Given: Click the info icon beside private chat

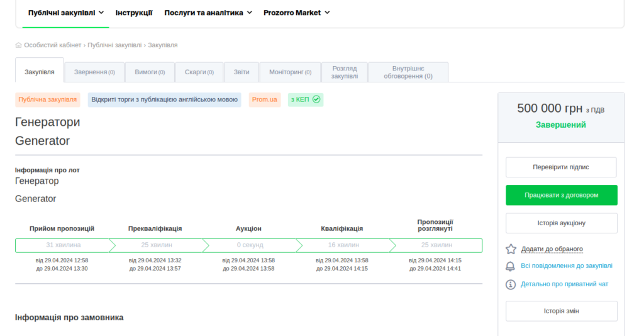Looking at the screenshot, I should 511,284.
